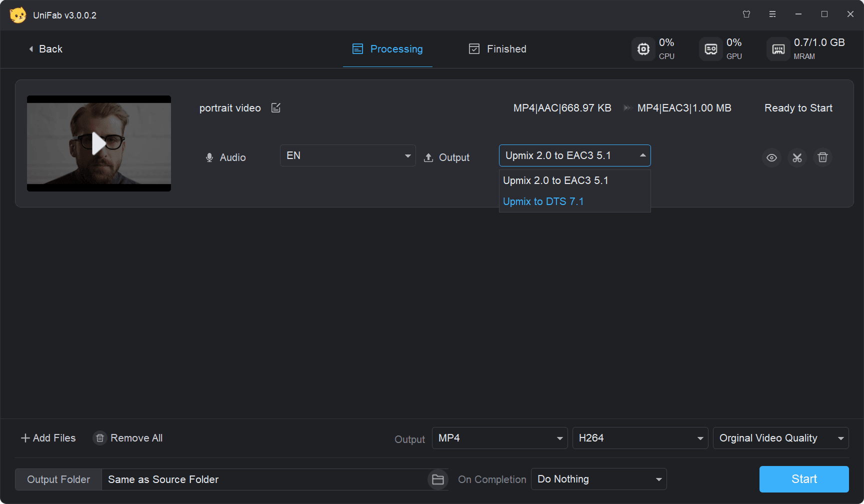Click the On Completion label
The width and height of the screenshot is (864, 504).
pyautogui.click(x=492, y=479)
